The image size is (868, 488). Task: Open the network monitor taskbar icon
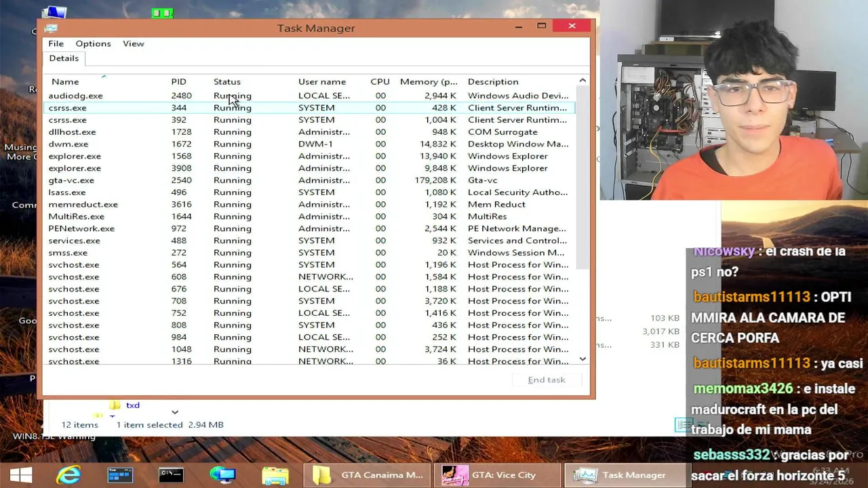pos(222,475)
